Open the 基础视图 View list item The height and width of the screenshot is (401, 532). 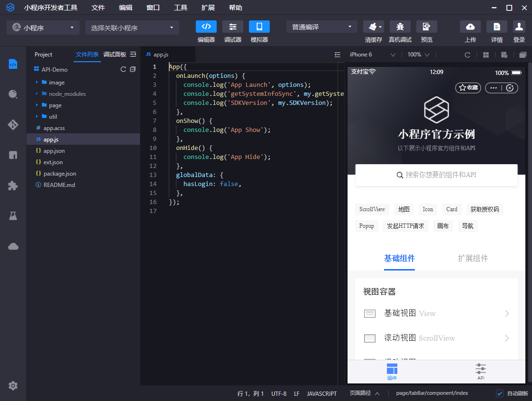click(x=436, y=313)
